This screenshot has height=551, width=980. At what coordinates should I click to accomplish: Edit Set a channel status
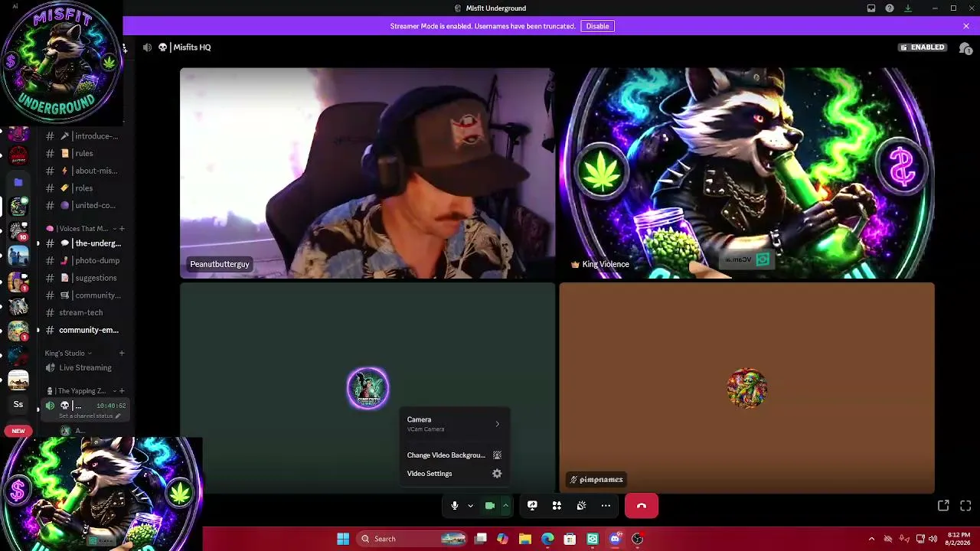tap(90, 416)
